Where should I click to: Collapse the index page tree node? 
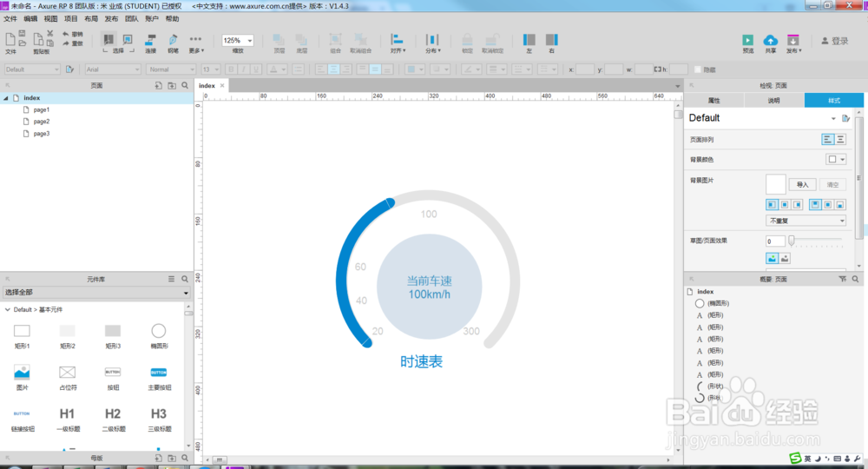pyautogui.click(x=6, y=98)
